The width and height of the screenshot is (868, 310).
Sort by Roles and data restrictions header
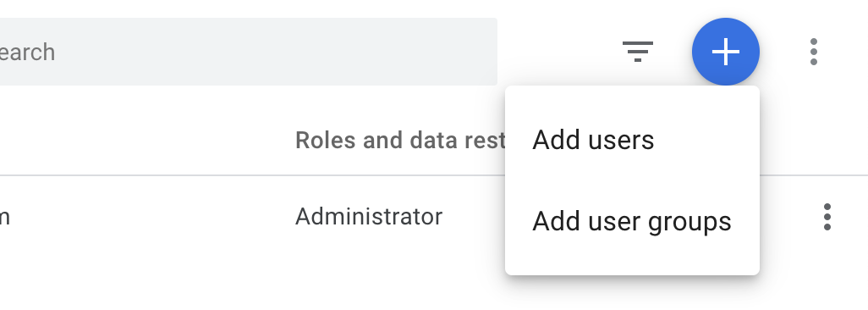(x=400, y=141)
